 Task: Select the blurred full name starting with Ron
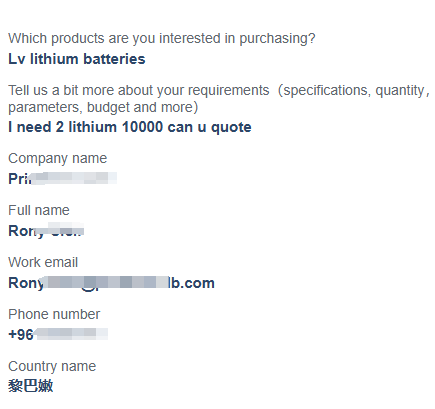point(46,230)
